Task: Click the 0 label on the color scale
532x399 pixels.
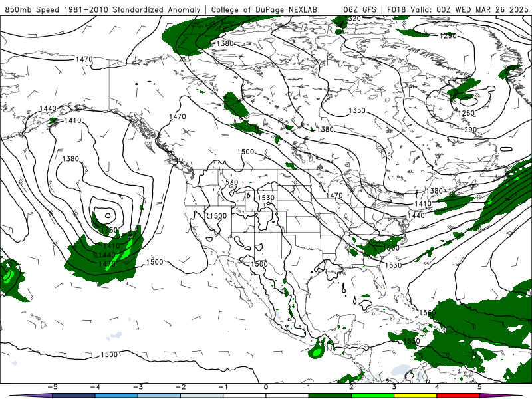Action: click(x=266, y=387)
